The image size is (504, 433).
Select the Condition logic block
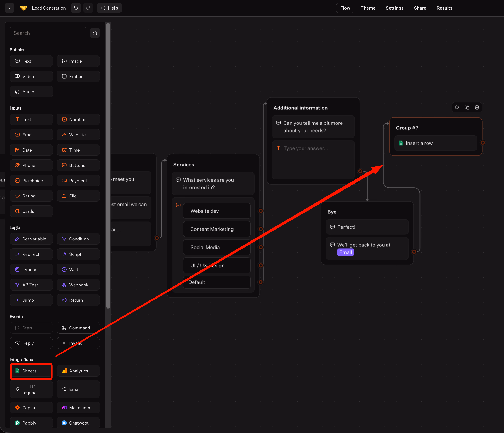coord(78,239)
